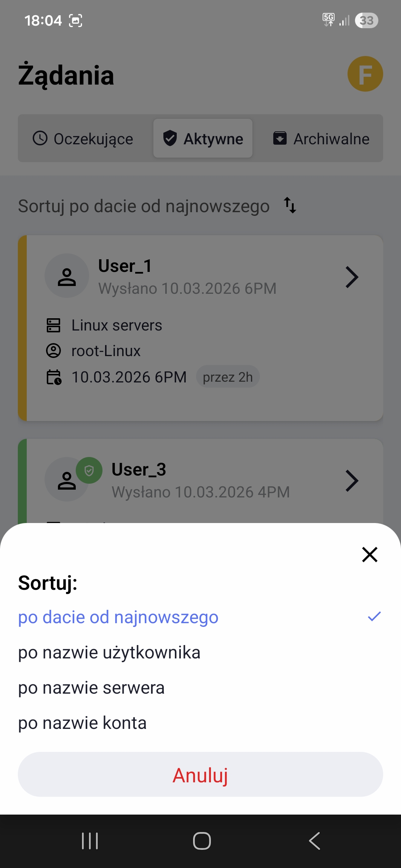This screenshot has height=868, width=401.
Task: Choose sort po nazwie serwera
Action: (x=200, y=688)
